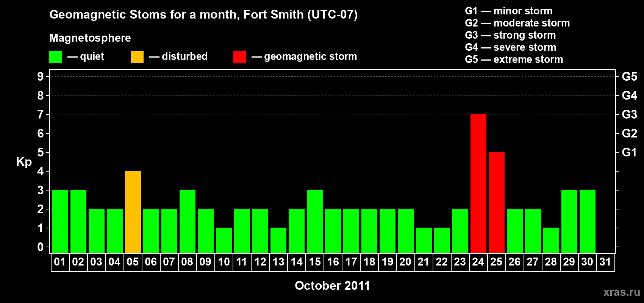Click the '— disturbed' legend text
This screenshot has height=303, width=644.
(x=178, y=56)
